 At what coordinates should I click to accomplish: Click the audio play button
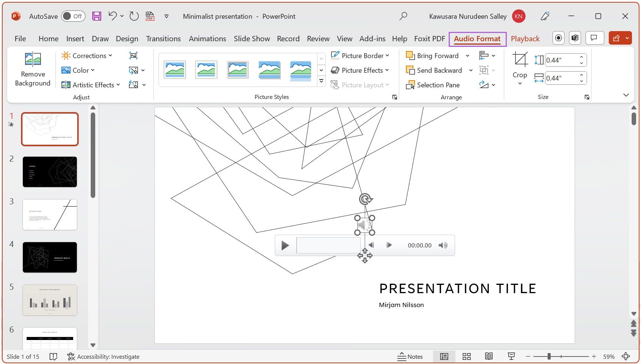point(285,245)
